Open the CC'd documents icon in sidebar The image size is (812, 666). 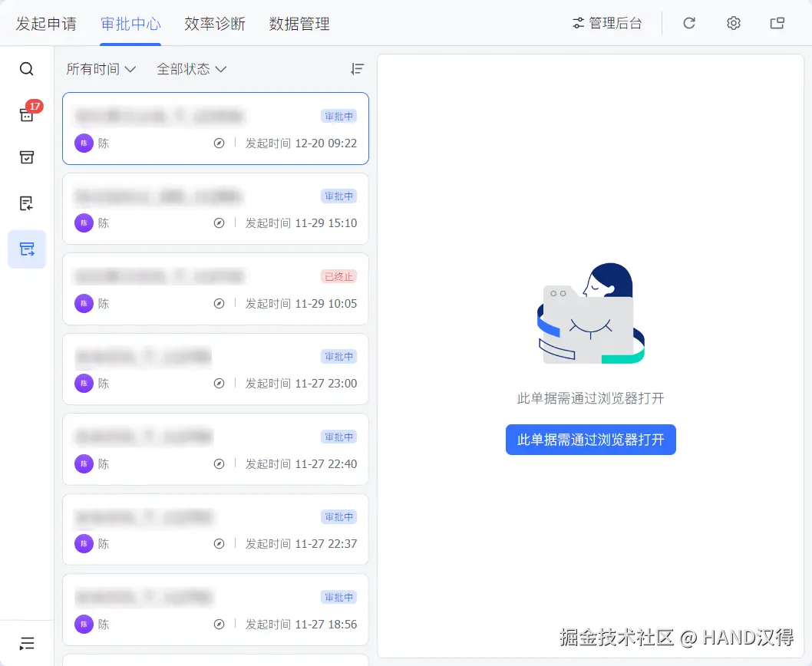(26, 203)
